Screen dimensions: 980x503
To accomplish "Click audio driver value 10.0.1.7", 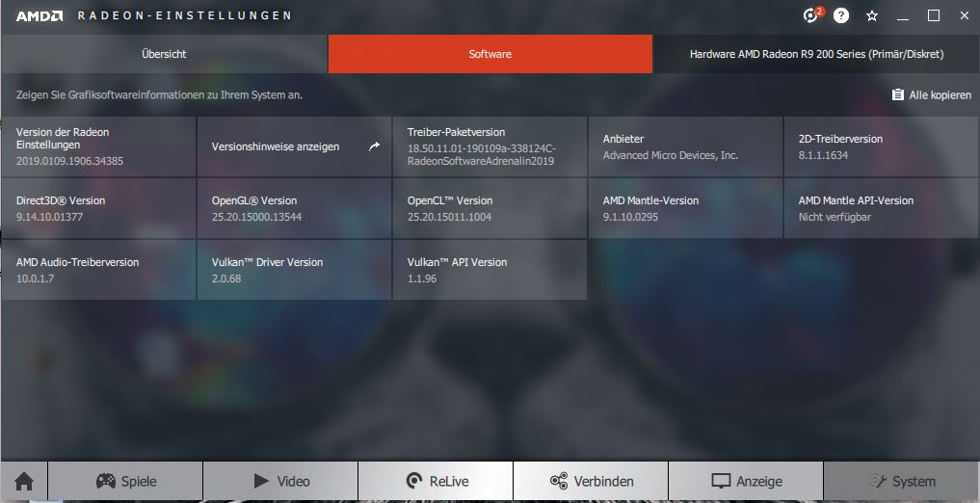I will [x=35, y=278].
